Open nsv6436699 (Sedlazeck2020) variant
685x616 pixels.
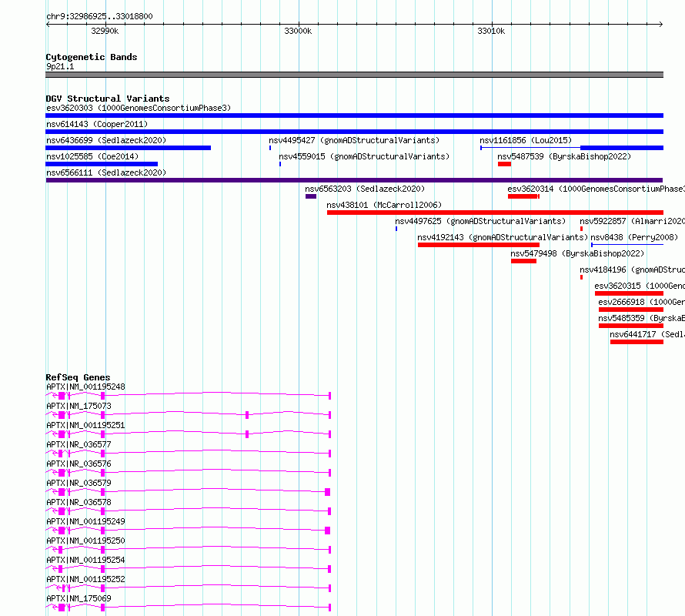106,140
